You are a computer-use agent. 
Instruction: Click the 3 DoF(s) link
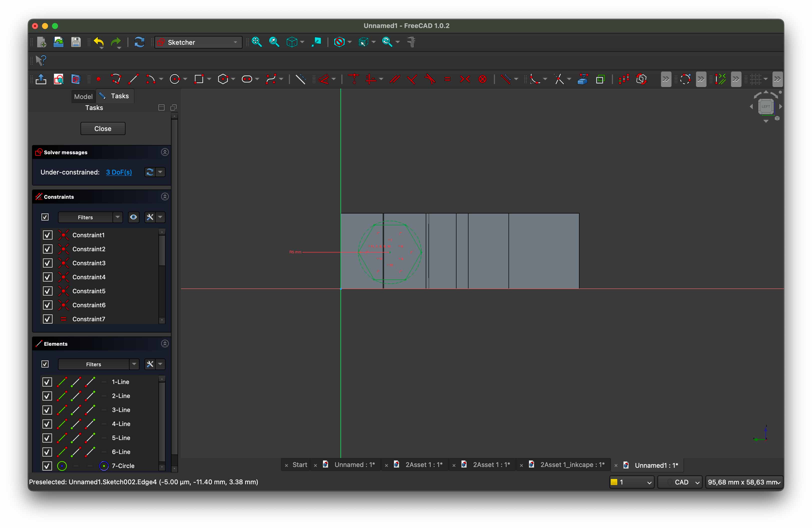119,172
